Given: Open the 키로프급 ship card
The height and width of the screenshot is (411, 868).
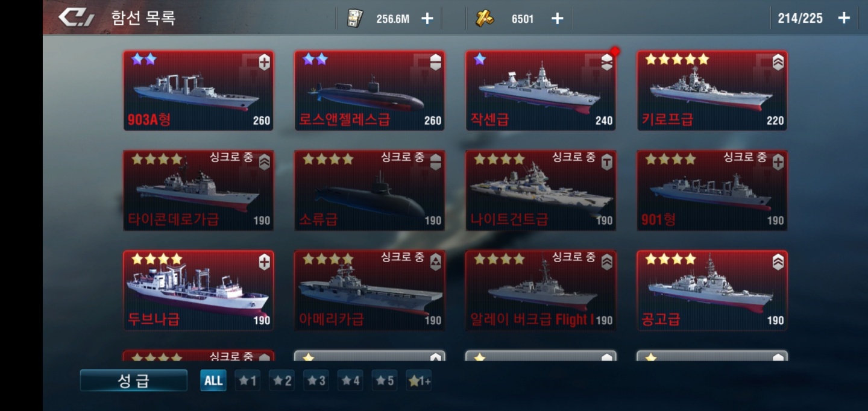Looking at the screenshot, I should 712,90.
